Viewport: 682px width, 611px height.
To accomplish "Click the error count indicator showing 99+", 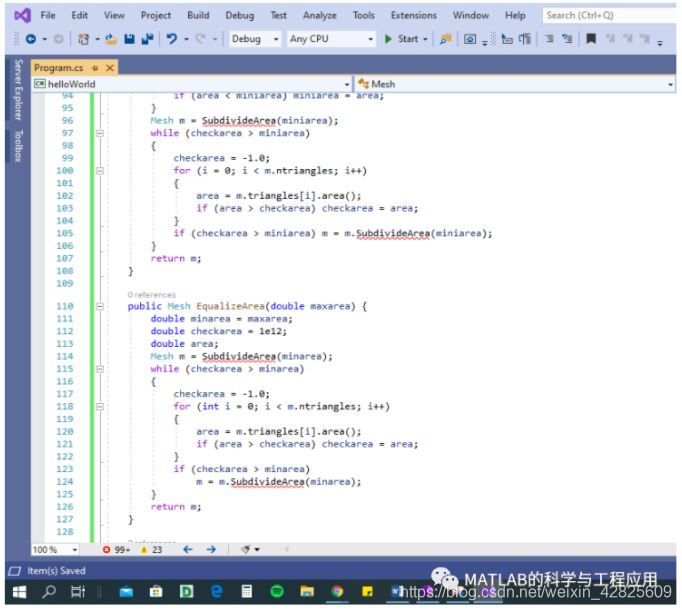I will [x=116, y=550].
